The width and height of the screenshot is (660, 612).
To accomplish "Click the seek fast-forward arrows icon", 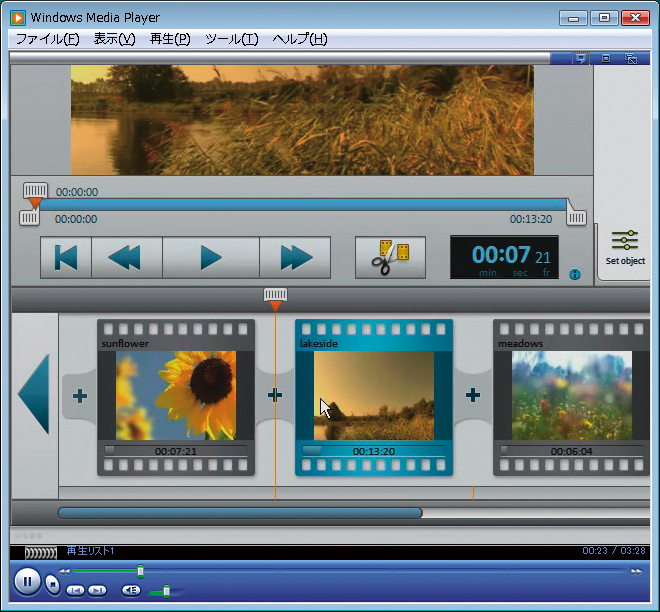I will click(x=637, y=571).
